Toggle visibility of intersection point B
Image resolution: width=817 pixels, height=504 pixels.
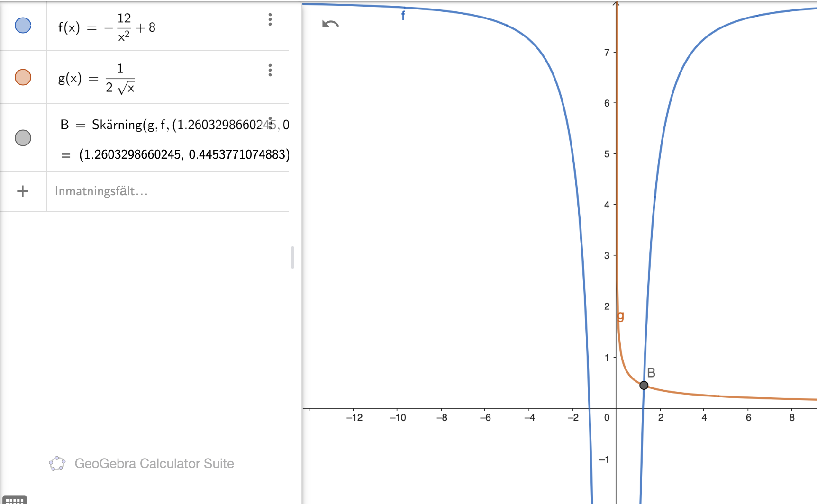(23, 138)
